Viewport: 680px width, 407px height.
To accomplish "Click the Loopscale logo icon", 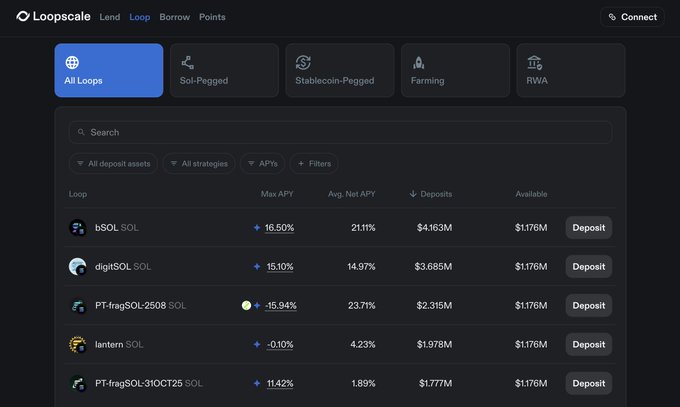I will click(23, 16).
